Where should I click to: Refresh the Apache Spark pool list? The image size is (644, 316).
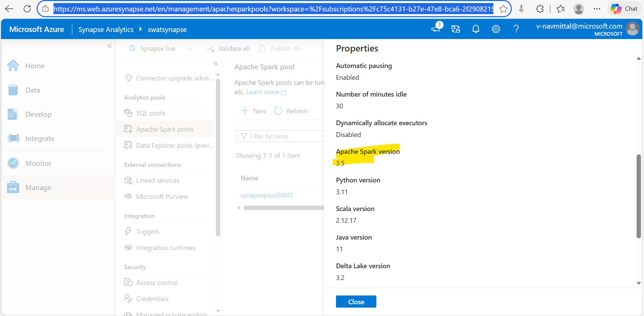pos(291,111)
